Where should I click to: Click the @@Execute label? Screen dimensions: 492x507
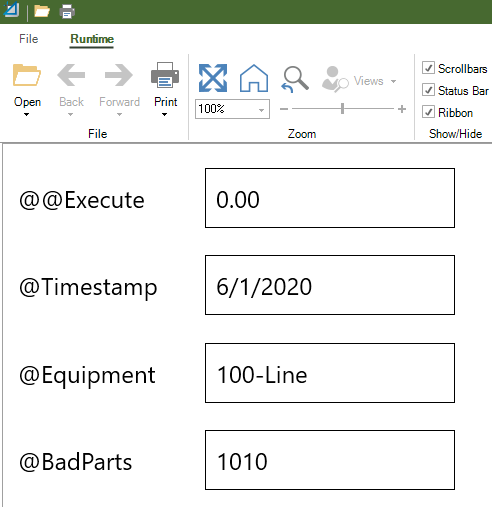tap(82, 200)
